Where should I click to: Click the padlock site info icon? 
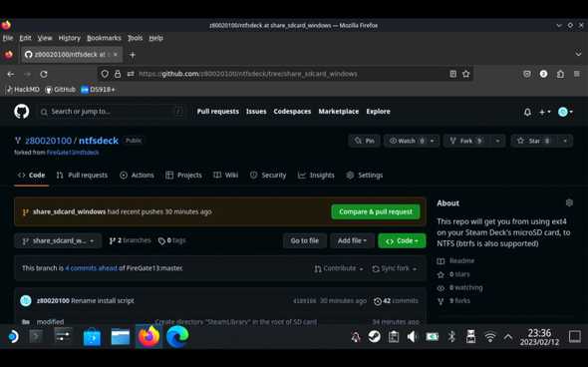118,74
